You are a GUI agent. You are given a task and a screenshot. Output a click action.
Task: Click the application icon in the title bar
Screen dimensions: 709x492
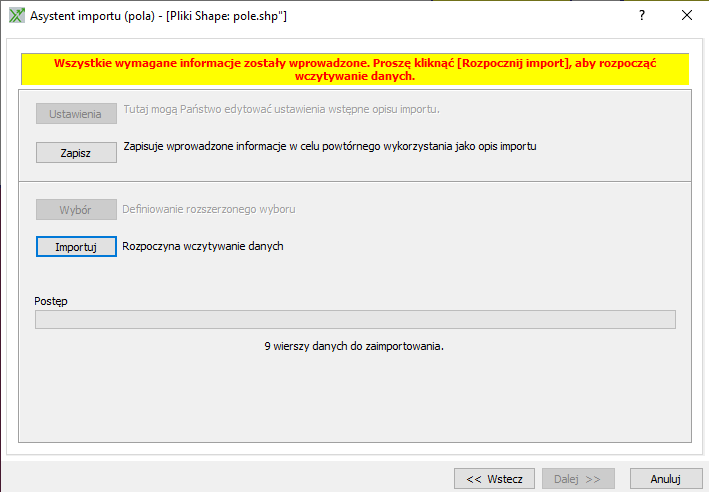(x=17, y=15)
